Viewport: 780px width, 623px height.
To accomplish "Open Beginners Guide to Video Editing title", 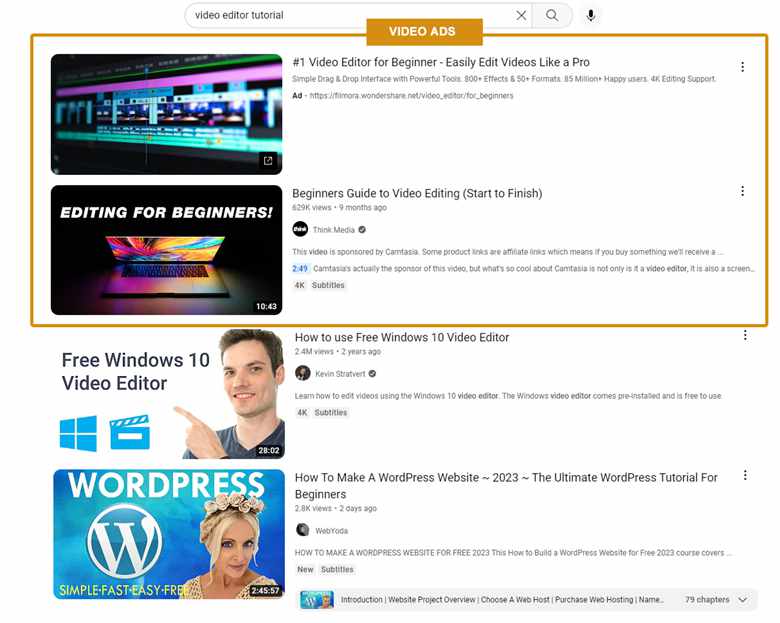I will [x=417, y=193].
